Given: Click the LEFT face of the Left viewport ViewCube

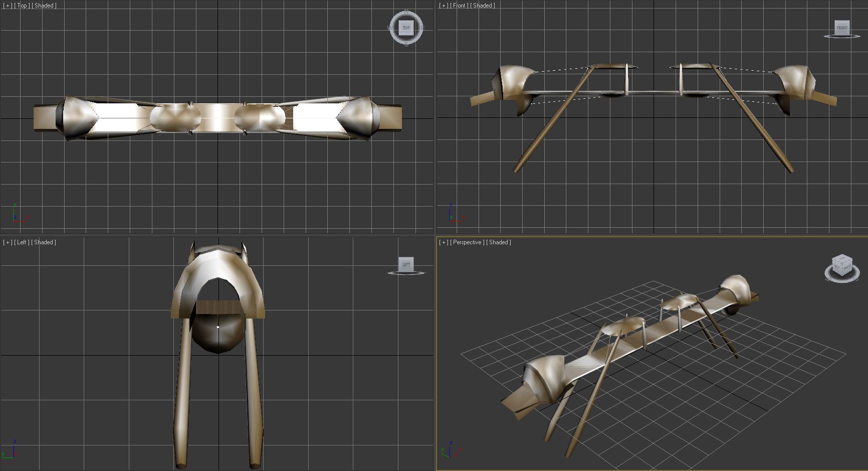Looking at the screenshot, I should 406,264.
